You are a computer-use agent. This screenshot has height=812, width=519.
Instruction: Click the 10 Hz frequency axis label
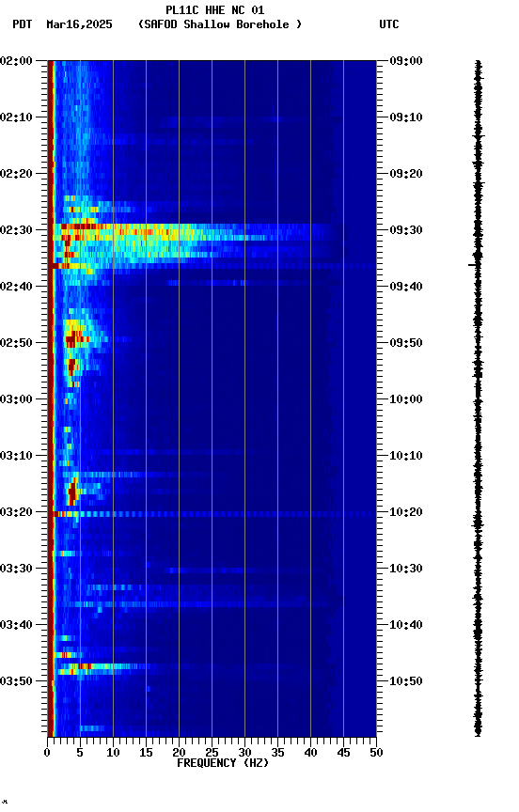click(x=113, y=753)
